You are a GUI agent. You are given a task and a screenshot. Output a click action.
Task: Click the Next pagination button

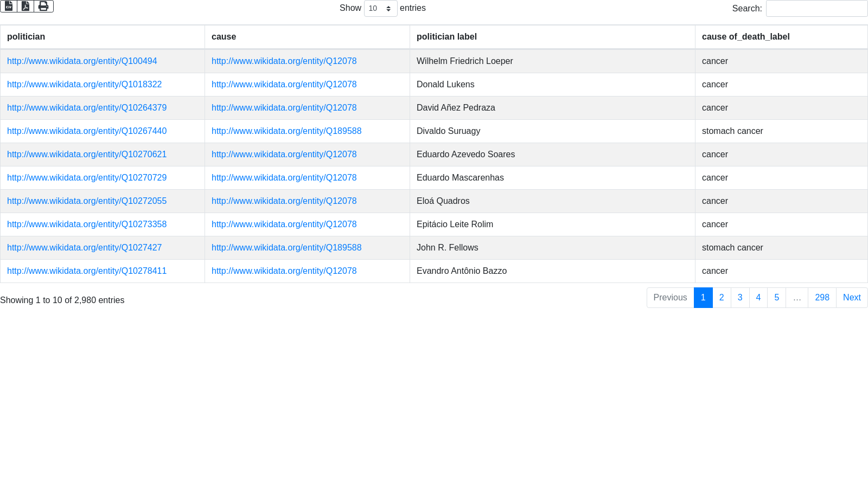852,298
